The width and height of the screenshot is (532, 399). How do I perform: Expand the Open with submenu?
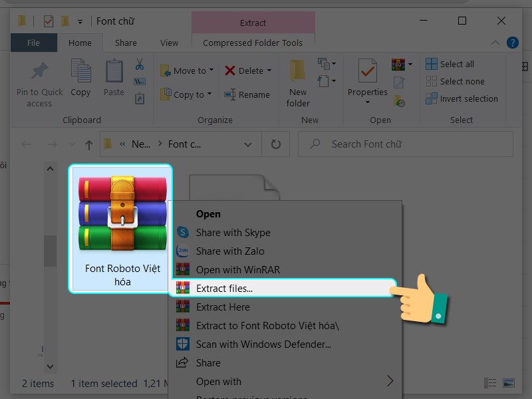pos(285,382)
